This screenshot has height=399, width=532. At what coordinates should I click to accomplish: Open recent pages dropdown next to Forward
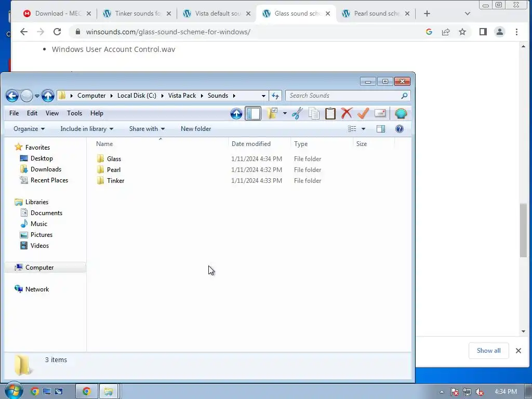[x=37, y=96]
